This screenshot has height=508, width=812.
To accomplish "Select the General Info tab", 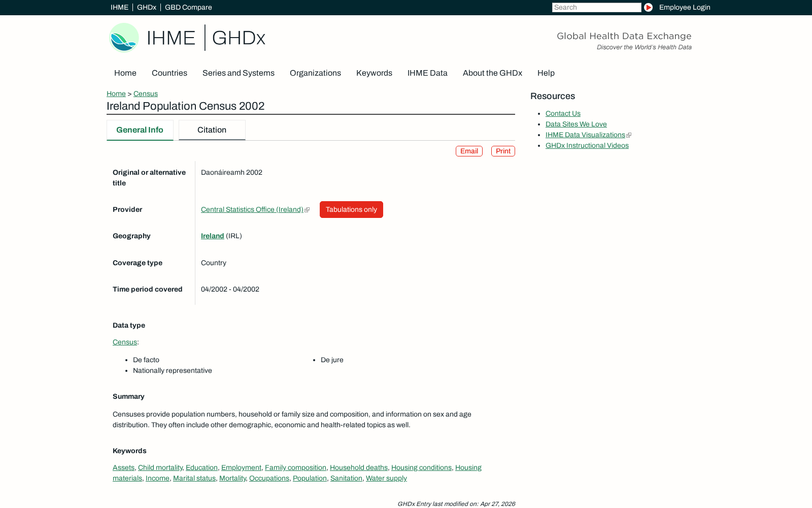I will tap(140, 130).
